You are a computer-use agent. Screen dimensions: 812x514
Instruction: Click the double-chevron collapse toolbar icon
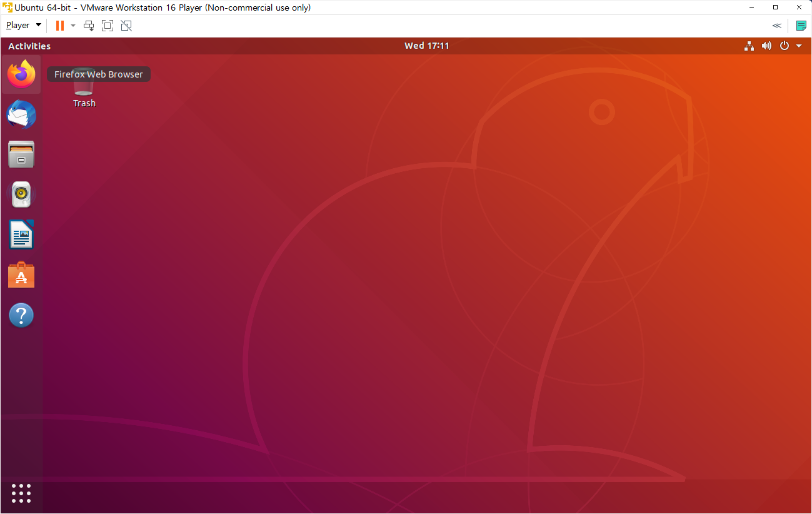776,26
